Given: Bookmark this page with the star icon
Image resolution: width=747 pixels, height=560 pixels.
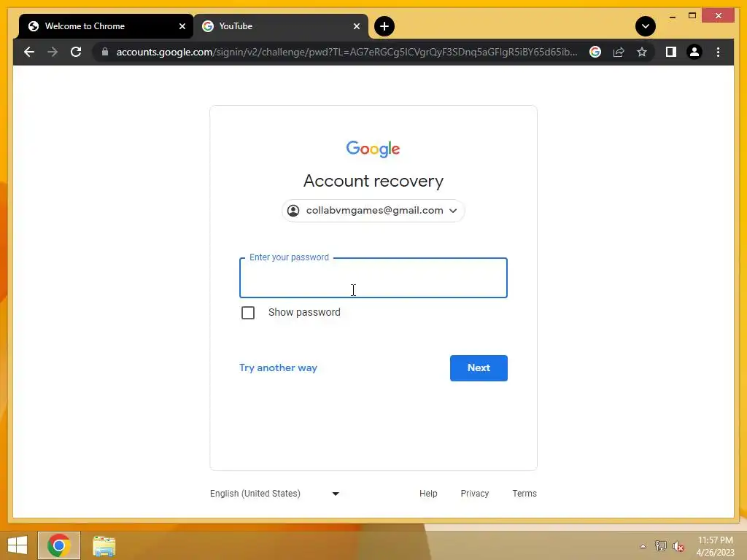Looking at the screenshot, I should 642,52.
